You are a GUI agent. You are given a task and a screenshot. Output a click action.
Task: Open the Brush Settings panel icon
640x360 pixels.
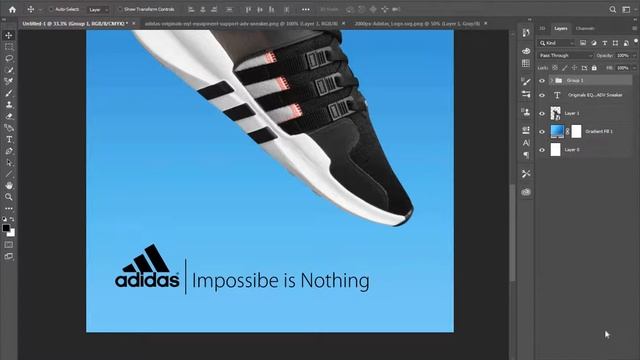[x=526, y=82]
